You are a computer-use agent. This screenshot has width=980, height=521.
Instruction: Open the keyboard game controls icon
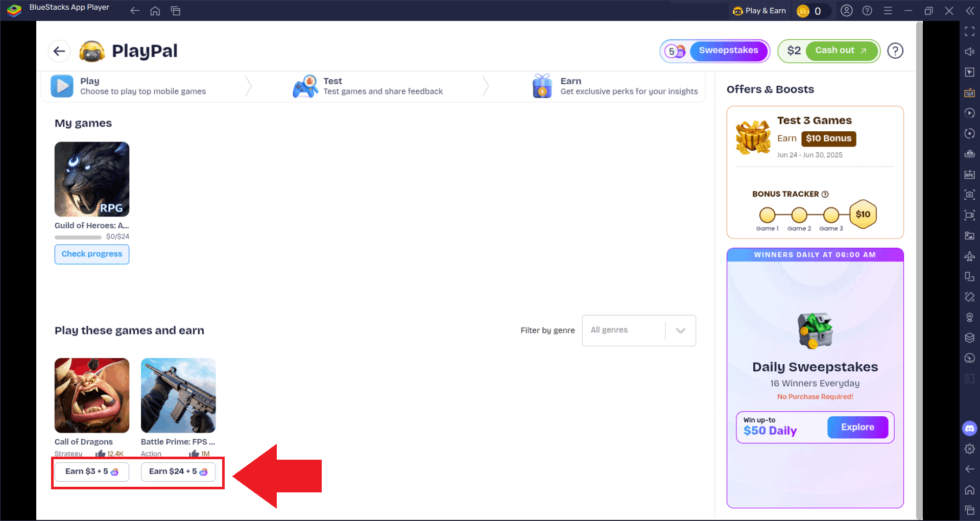[969, 92]
